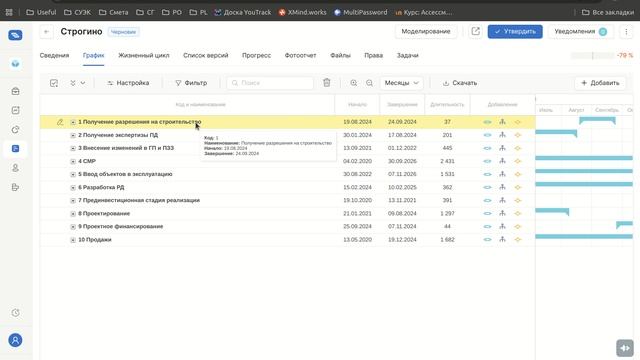Open the MultiPassword bookmark

(x=360, y=12)
